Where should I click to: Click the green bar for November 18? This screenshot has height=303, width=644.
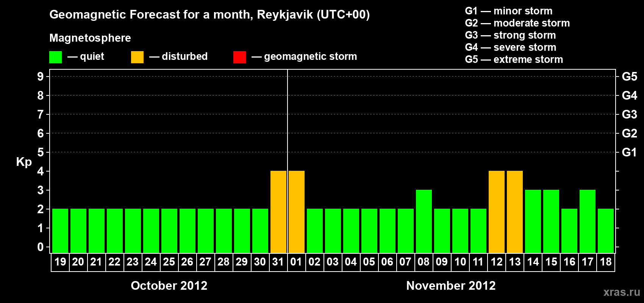point(606,231)
